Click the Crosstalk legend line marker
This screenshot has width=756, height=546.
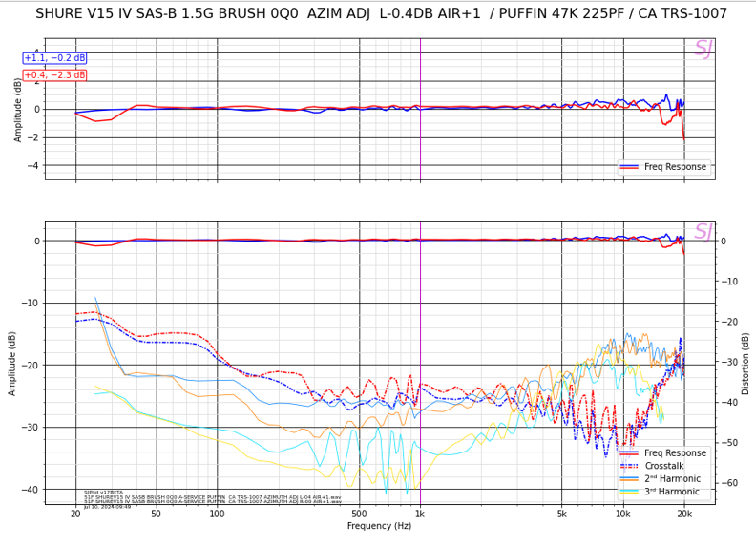coord(630,466)
